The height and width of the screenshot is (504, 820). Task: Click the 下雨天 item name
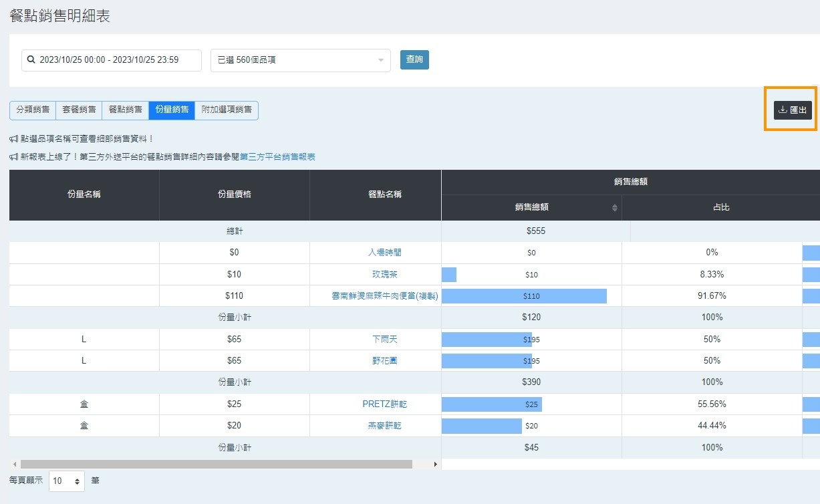coord(385,340)
